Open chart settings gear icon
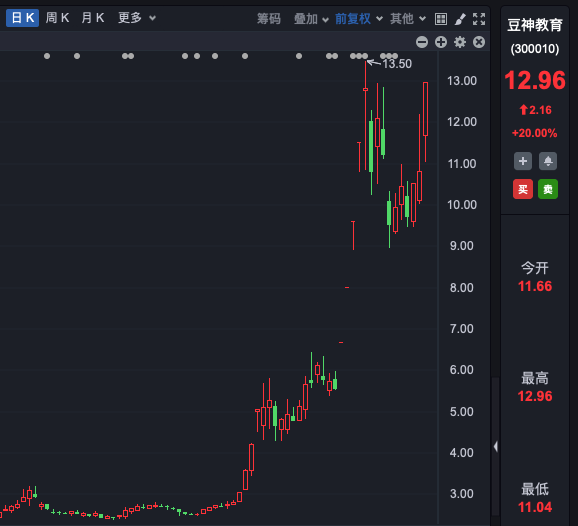This screenshot has height=526, width=578. click(x=460, y=42)
